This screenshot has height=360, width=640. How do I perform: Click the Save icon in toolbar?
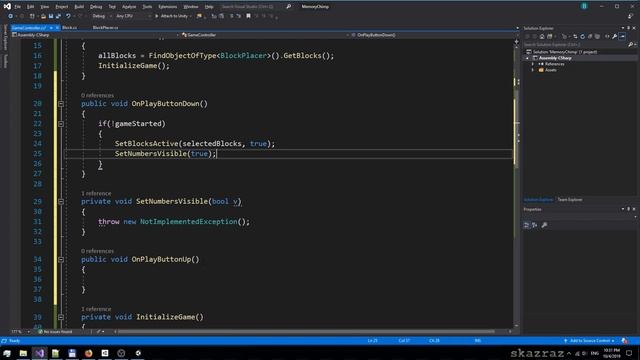pyautogui.click(x=51, y=16)
